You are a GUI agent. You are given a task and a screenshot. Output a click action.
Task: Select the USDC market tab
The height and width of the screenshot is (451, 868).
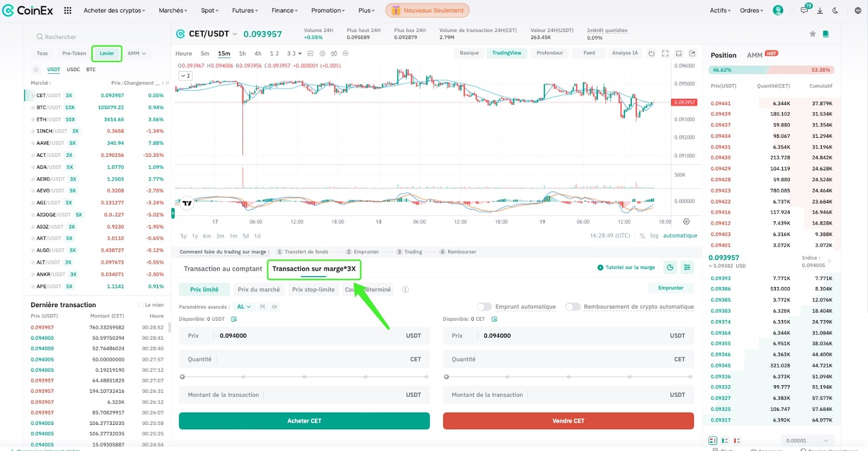(x=73, y=69)
